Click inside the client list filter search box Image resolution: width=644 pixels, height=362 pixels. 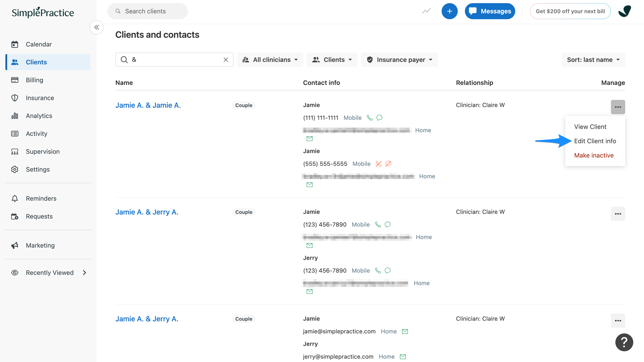174,60
